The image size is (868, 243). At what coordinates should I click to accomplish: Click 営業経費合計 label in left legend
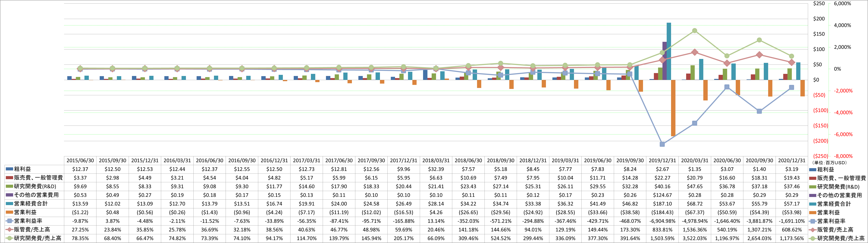(x=31, y=204)
